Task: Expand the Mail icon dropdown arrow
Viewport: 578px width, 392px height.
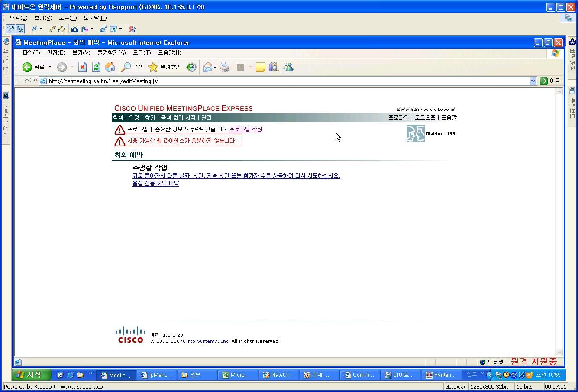Action: click(x=215, y=67)
